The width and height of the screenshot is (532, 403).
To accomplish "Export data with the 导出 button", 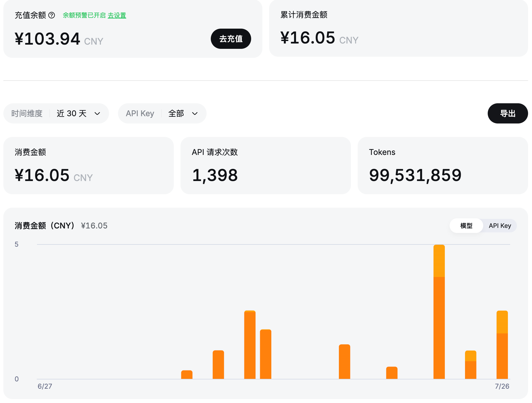I will click(508, 113).
